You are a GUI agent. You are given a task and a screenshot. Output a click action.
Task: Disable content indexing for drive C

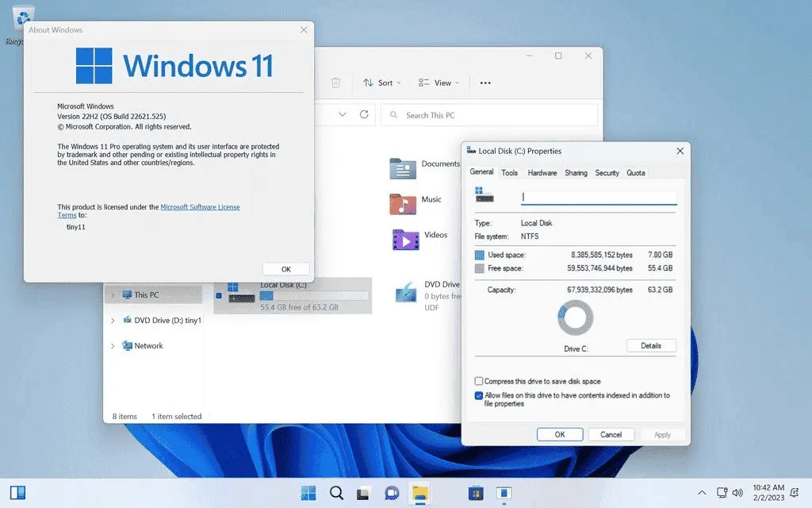[x=479, y=395]
